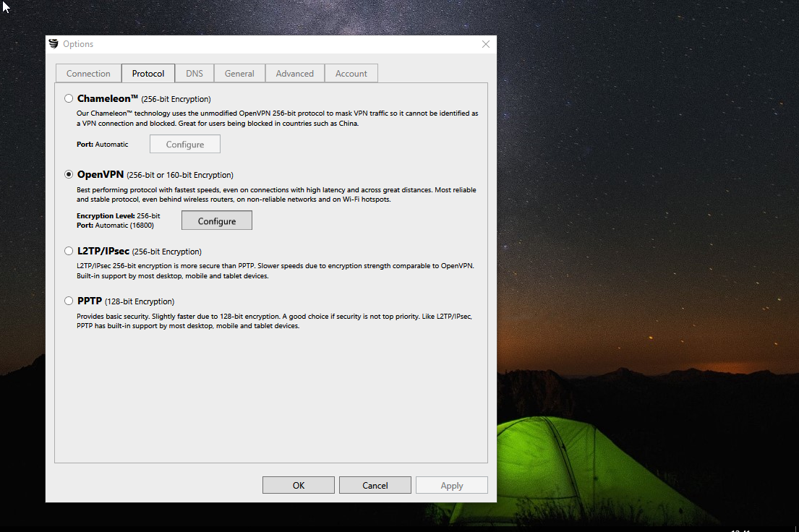
Task: Confirm settings with the OK button
Action: (299, 485)
